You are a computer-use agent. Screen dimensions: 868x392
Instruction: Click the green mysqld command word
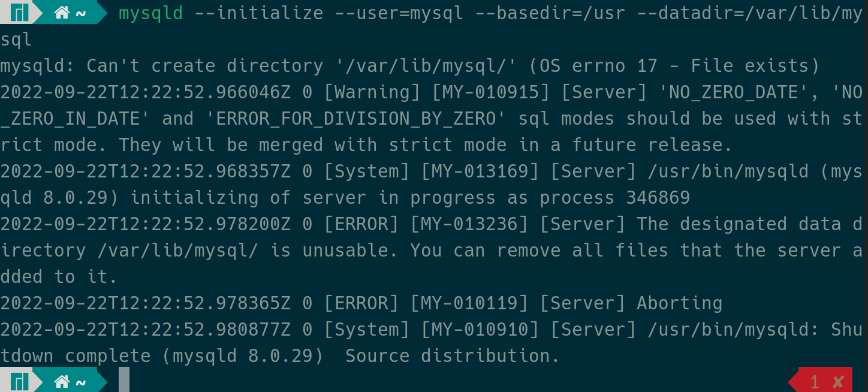[x=150, y=13]
